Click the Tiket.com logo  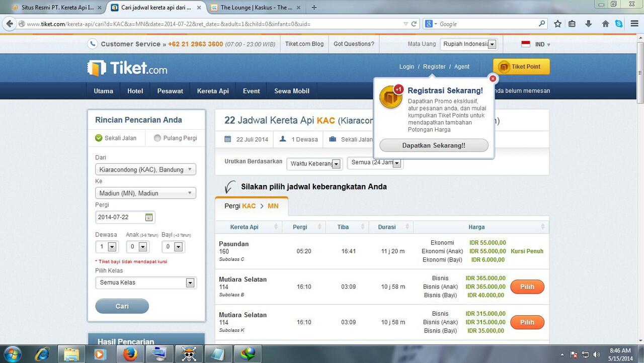[x=127, y=68]
